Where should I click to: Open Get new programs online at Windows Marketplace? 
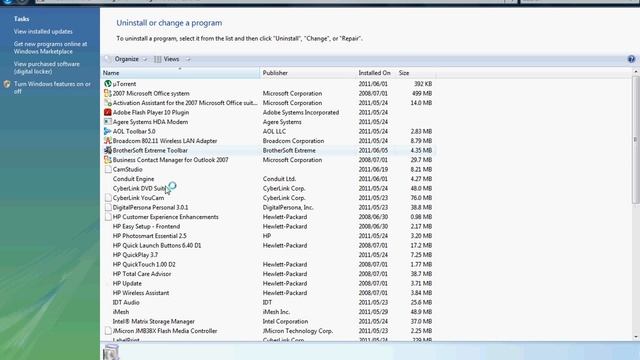point(51,48)
